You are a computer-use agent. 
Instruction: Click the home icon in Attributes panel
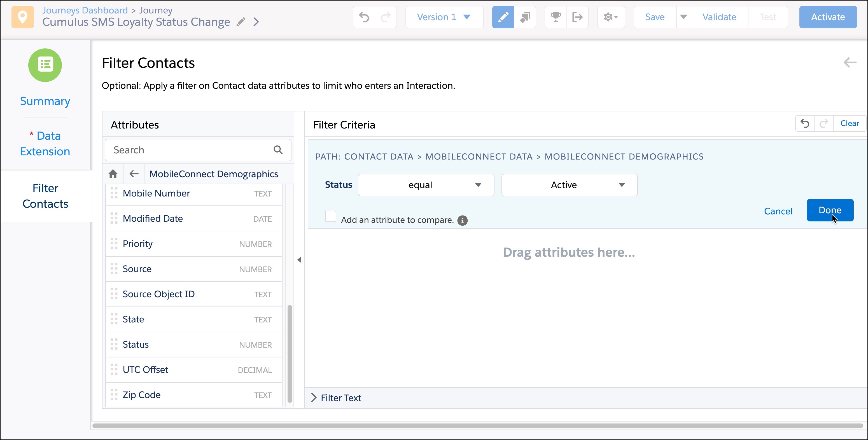point(113,174)
